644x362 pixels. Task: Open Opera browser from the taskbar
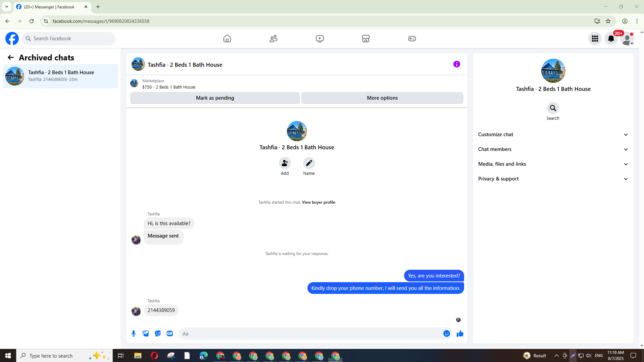[x=154, y=356]
